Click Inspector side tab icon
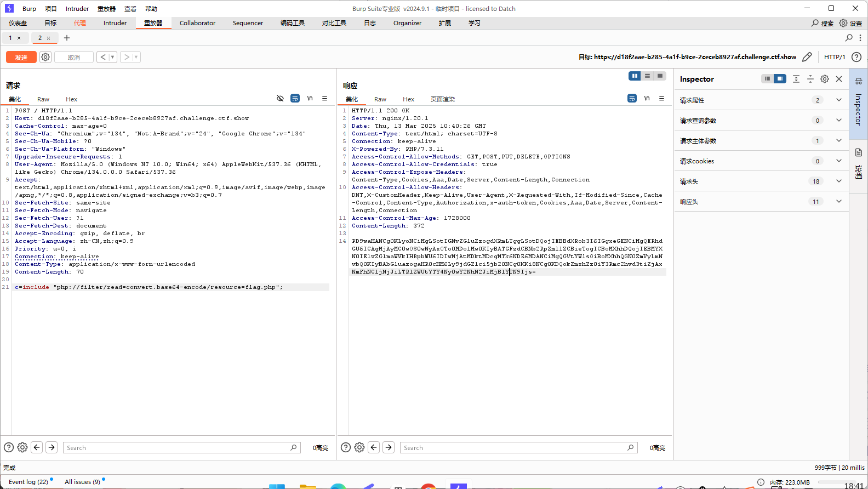Screen dimensions: 868x489 pyautogui.click(x=858, y=81)
